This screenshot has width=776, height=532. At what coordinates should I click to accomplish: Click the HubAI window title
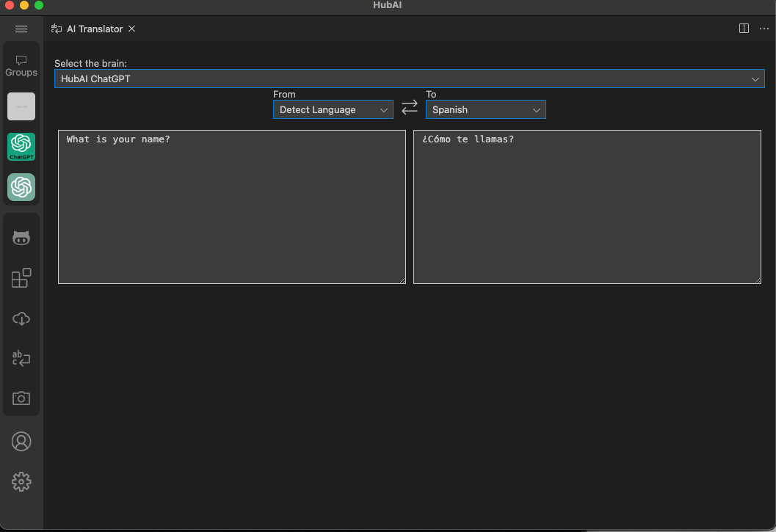pyautogui.click(x=387, y=5)
